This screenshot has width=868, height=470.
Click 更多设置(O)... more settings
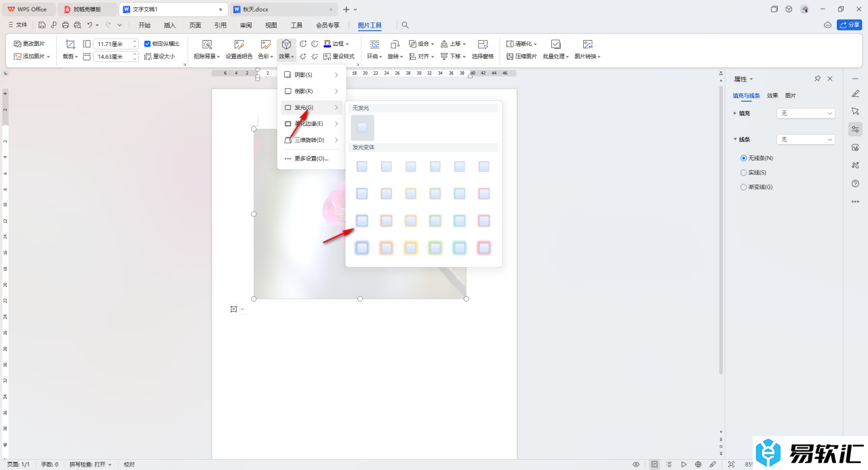pos(312,158)
